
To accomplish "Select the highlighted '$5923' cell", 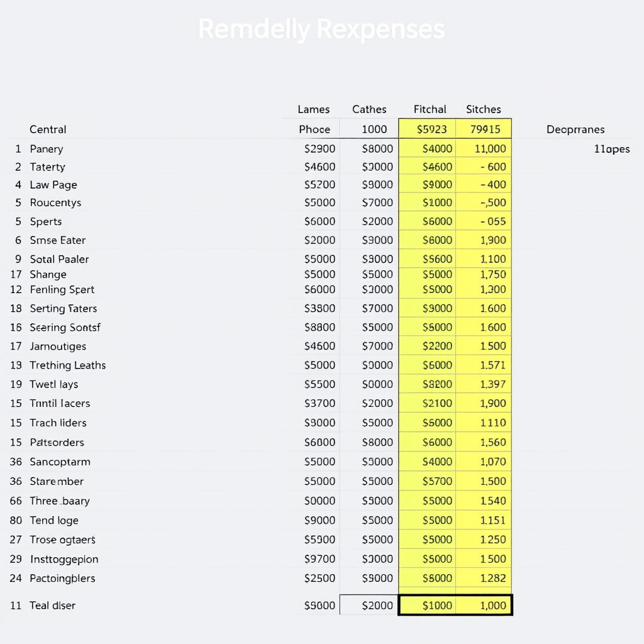I will (x=427, y=130).
